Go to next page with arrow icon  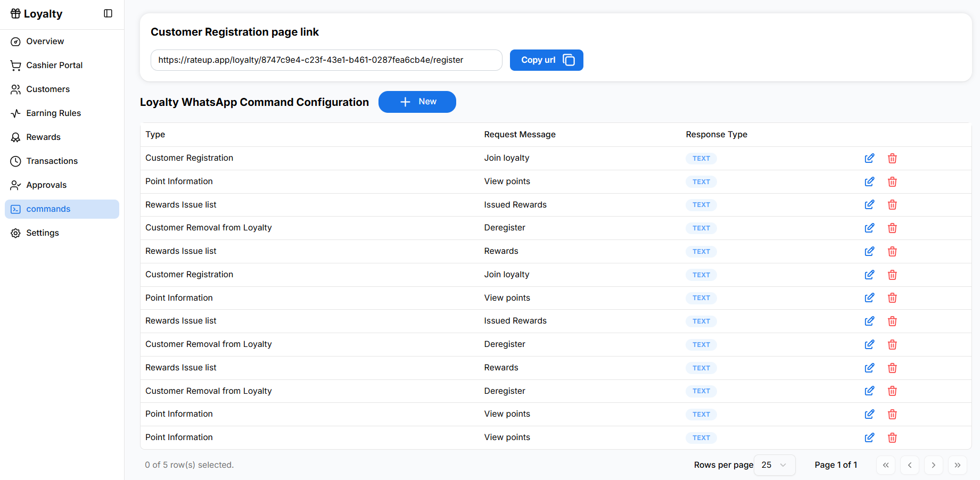(x=933, y=465)
